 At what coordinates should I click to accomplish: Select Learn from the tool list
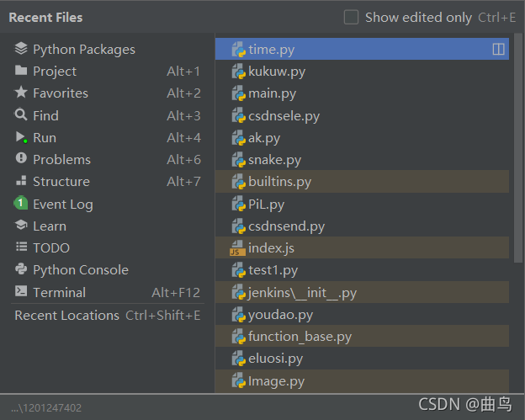pyautogui.click(x=107, y=226)
